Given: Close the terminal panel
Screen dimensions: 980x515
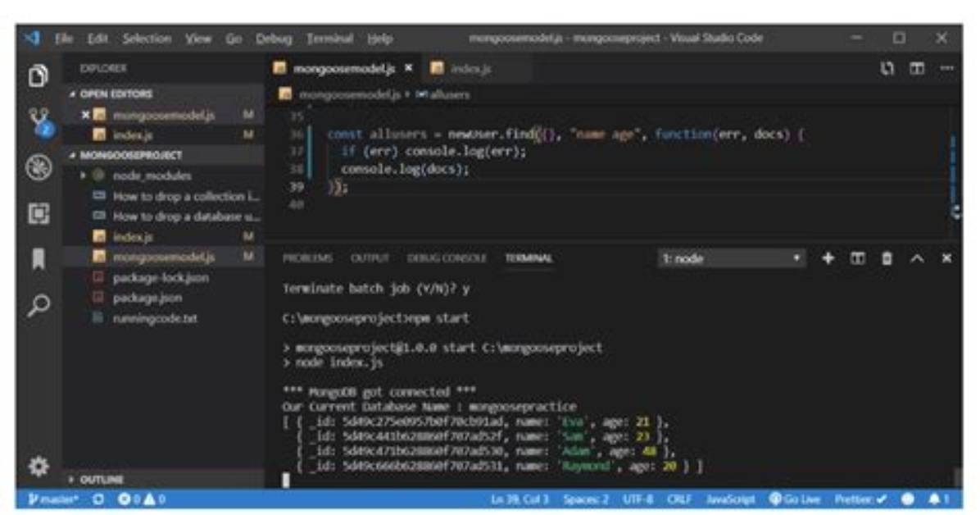Looking at the screenshot, I should pyautogui.click(x=947, y=257).
